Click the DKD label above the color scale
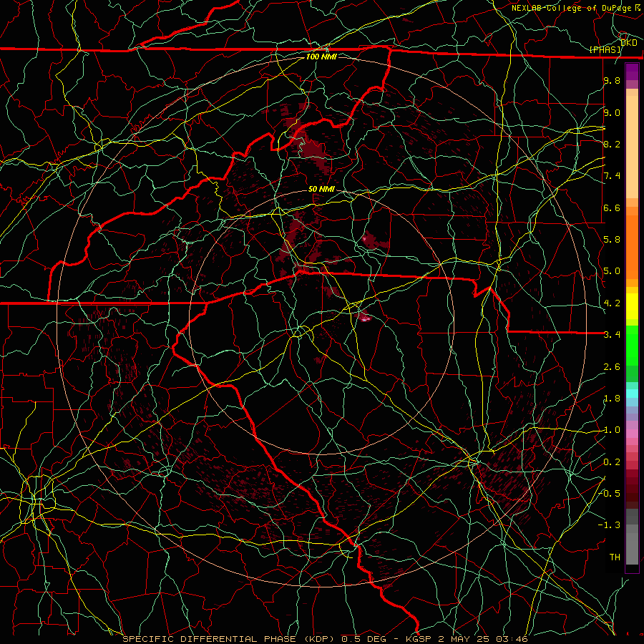Viewport: 644px width, 644px height. point(629,43)
